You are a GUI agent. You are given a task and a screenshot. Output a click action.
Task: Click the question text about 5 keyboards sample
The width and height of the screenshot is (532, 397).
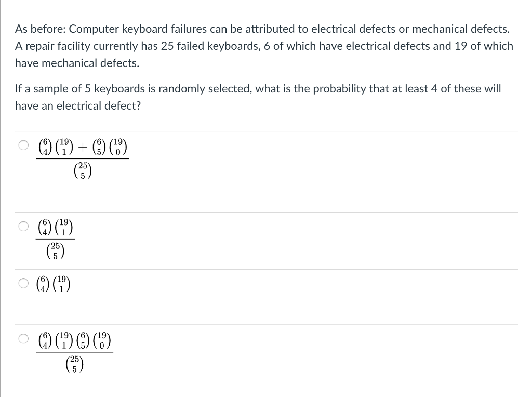[x=257, y=97]
